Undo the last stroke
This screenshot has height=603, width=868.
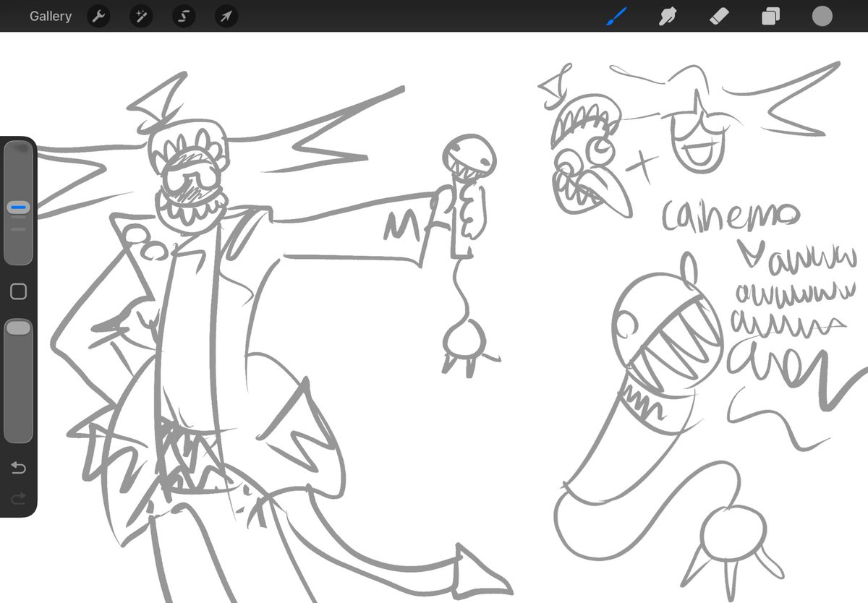point(19,469)
